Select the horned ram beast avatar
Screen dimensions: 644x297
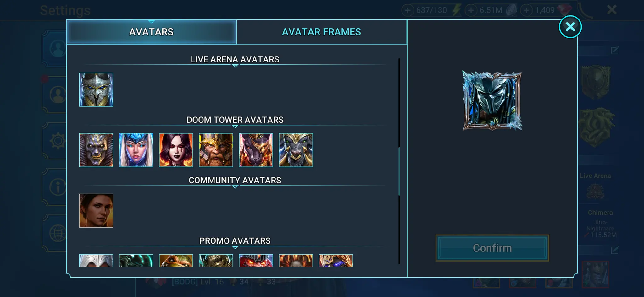(296, 150)
